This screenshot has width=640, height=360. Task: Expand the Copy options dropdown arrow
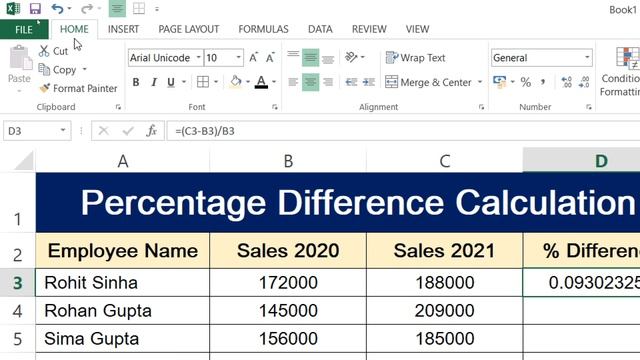(x=84, y=69)
